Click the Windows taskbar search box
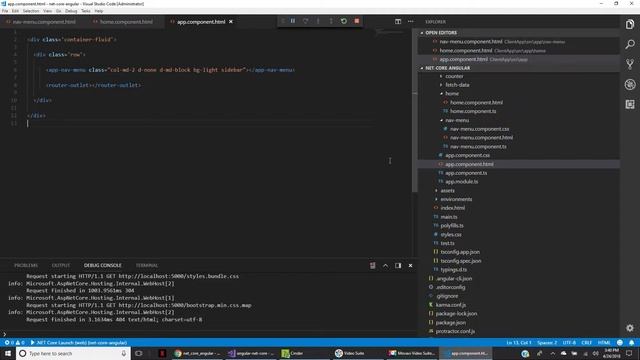The image size is (640, 360). click(73, 353)
